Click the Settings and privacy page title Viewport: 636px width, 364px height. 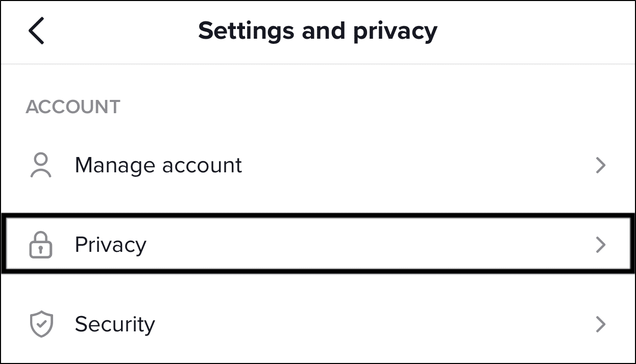pos(317,31)
